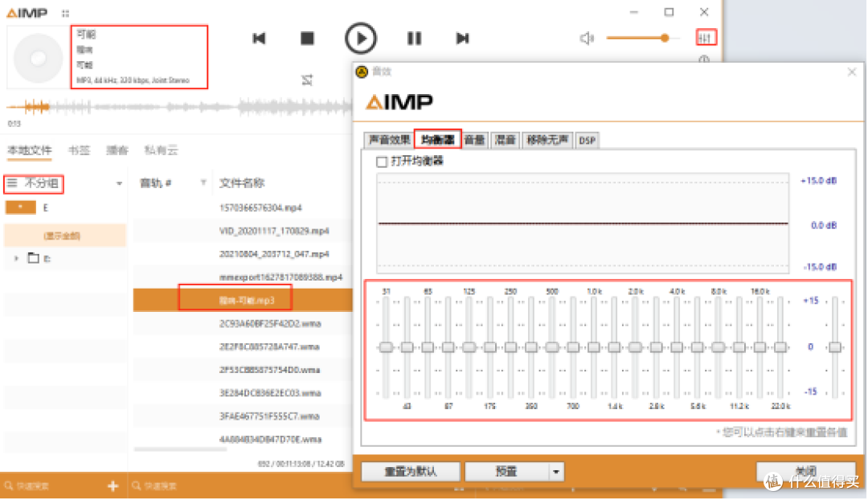Viewport: 868px width, 500px height.
Task: Switch to the 声音效果 tab
Action: (389, 140)
